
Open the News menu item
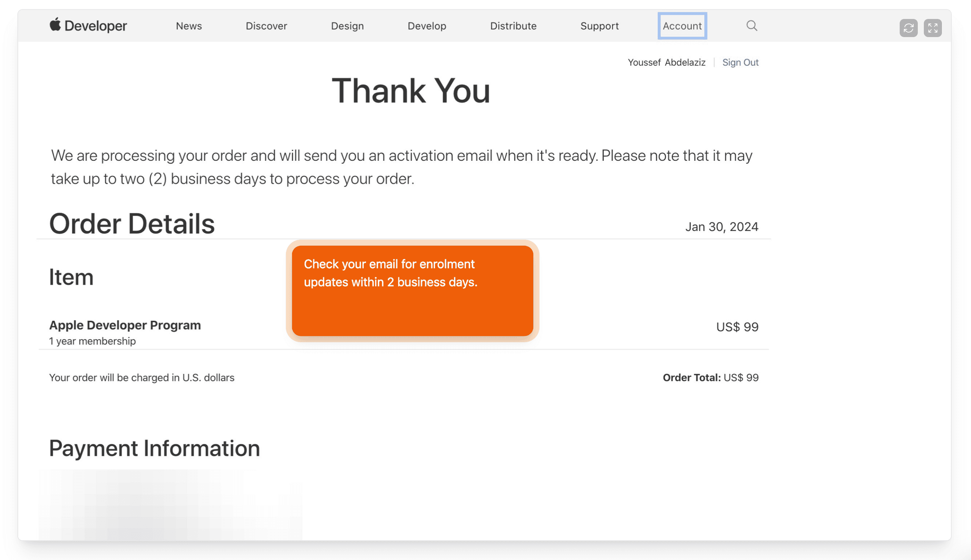click(x=189, y=26)
